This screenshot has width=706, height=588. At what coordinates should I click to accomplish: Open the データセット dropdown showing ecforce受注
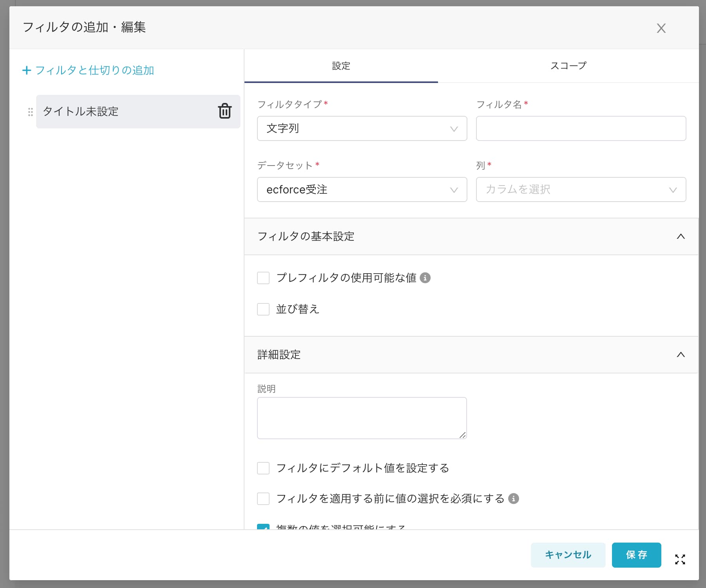coord(362,189)
